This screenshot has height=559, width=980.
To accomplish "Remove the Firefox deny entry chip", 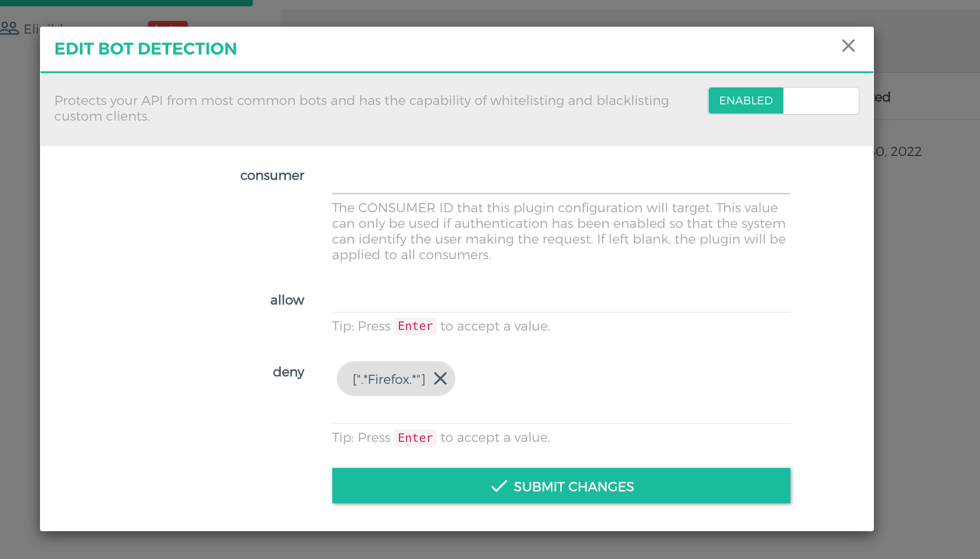I will pyautogui.click(x=440, y=379).
